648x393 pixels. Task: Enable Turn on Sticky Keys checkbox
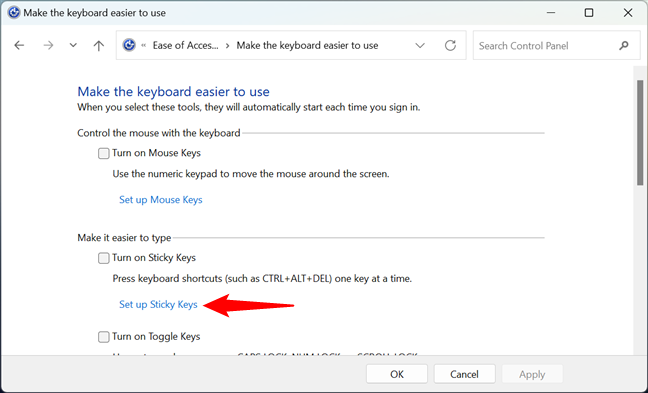103,258
